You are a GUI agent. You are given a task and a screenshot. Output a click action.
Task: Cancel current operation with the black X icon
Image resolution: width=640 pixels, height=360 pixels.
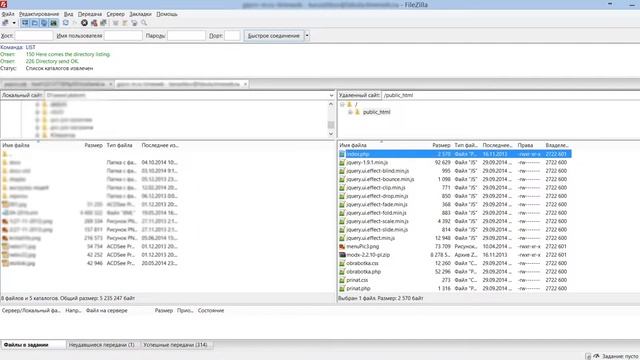click(84, 23)
